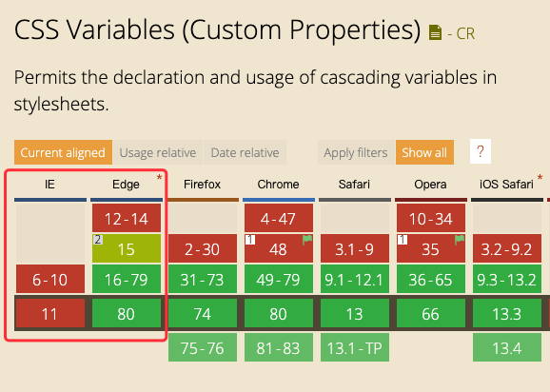Select the Firefox 75-76 future versions cell

(203, 347)
